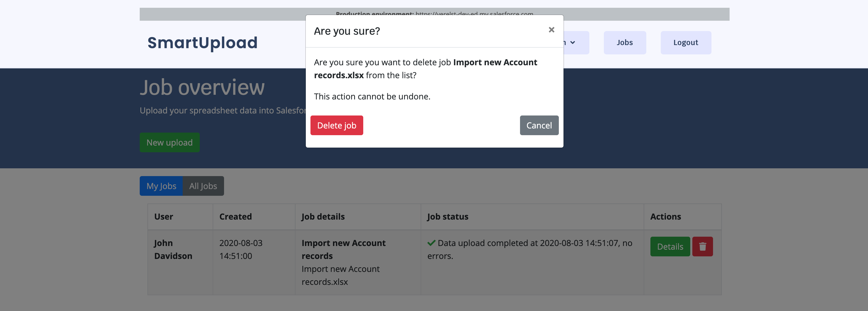868x311 pixels.
Task: Click the Created column header
Action: (235, 216)
